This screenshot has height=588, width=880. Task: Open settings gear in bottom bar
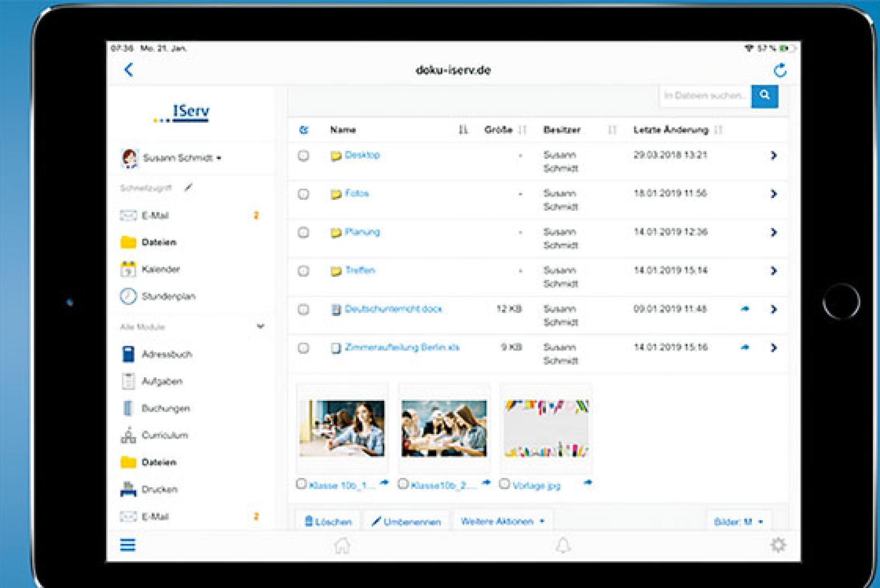pos(778,545)
